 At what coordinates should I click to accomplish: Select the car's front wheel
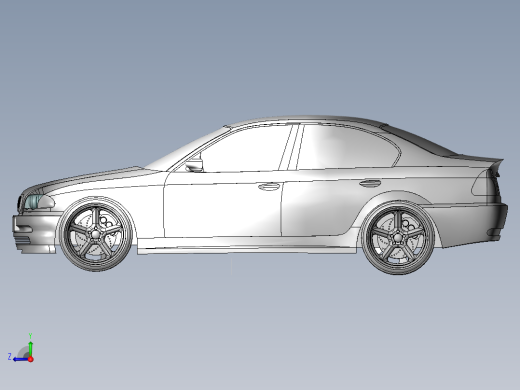(96, 234)
